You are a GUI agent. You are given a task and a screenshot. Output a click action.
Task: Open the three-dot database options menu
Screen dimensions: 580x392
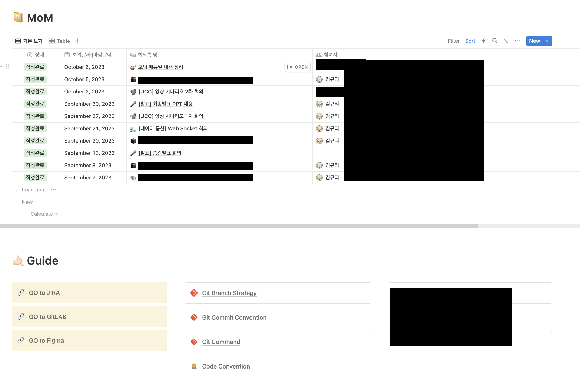pyautogui.click(x=517, y=41)
